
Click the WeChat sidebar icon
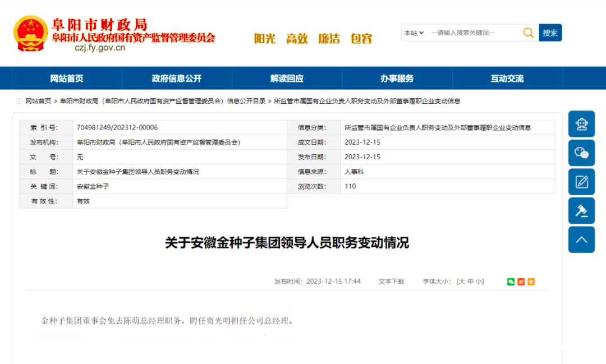581,153
